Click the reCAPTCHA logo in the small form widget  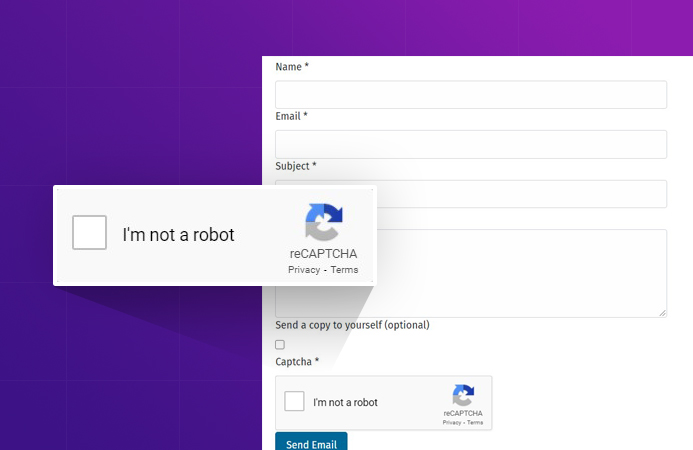tap(463, 395)
